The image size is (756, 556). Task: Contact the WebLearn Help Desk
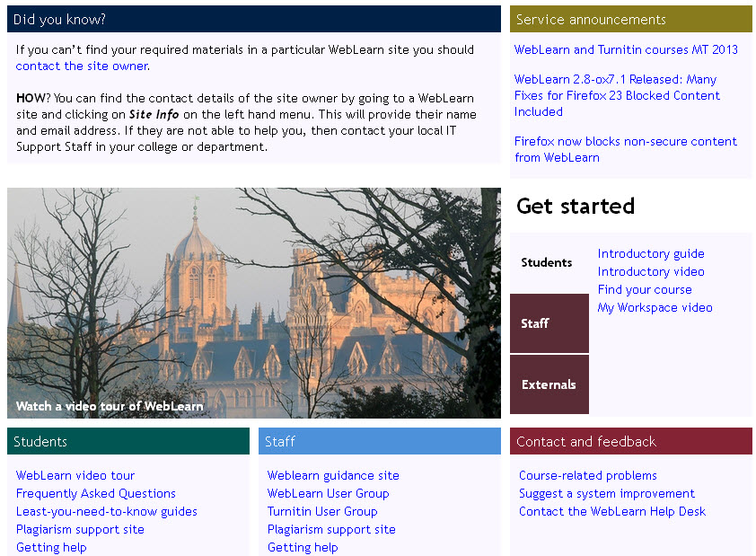pos(612,512)
